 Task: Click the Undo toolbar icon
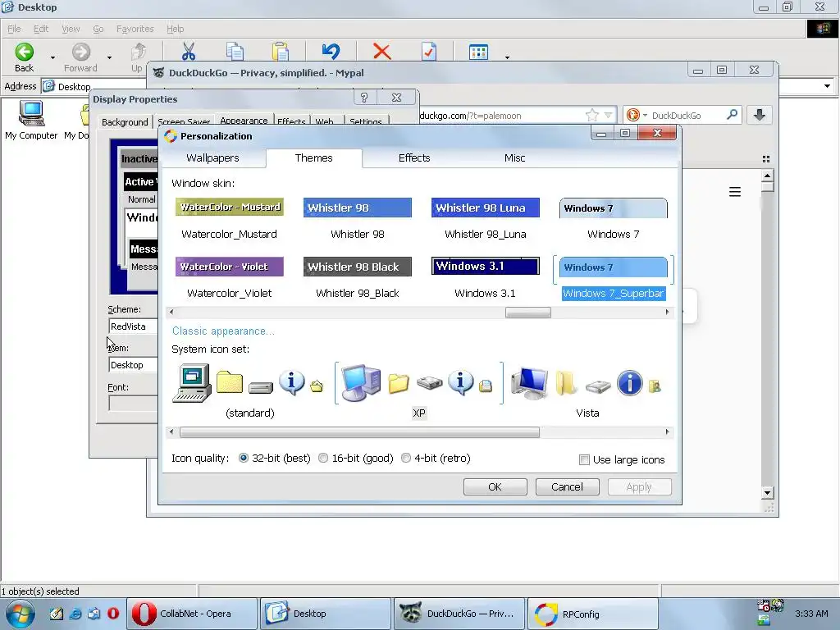pyautogui.click(x=331, y=52)
